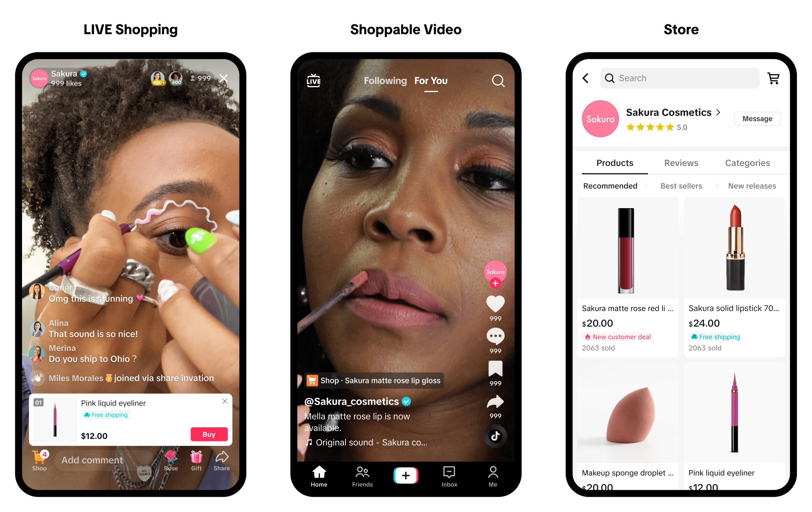
Task: Tap the search icon on store page
Action: pyautogui.click(x=610, y=77)
